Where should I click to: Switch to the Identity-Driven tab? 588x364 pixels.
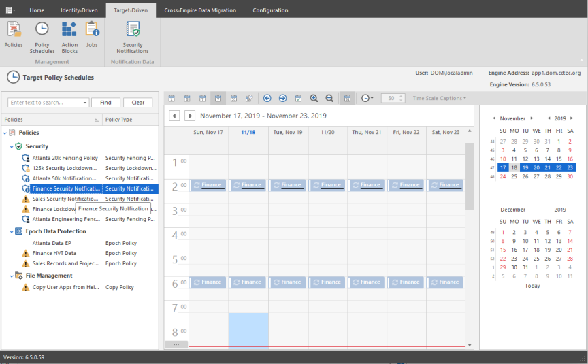pyautogui.click(x=79, y=10)
